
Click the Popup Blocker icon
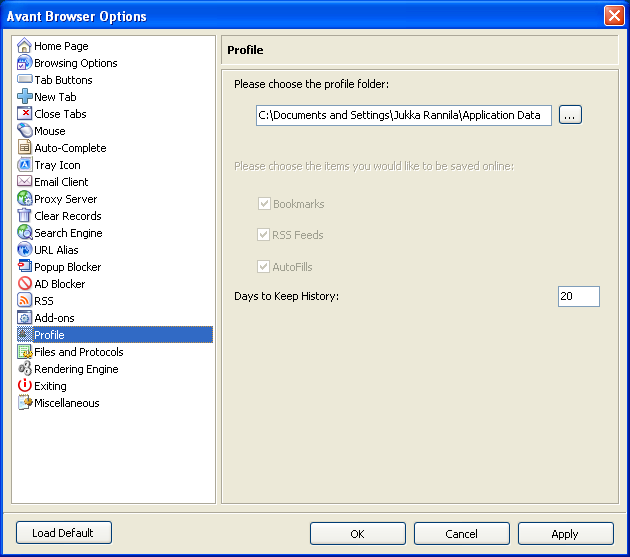click(24, 266)
